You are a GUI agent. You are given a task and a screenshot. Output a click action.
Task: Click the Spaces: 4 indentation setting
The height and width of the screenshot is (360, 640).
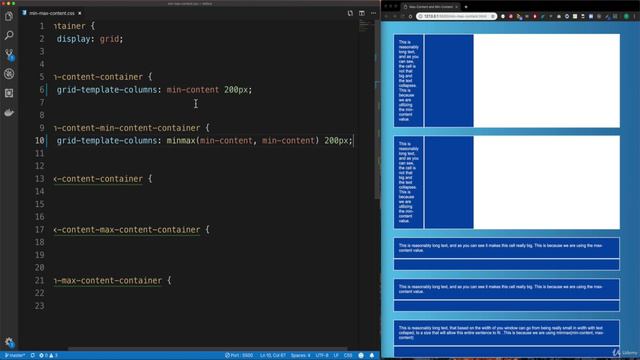click(x=300, y=356)
